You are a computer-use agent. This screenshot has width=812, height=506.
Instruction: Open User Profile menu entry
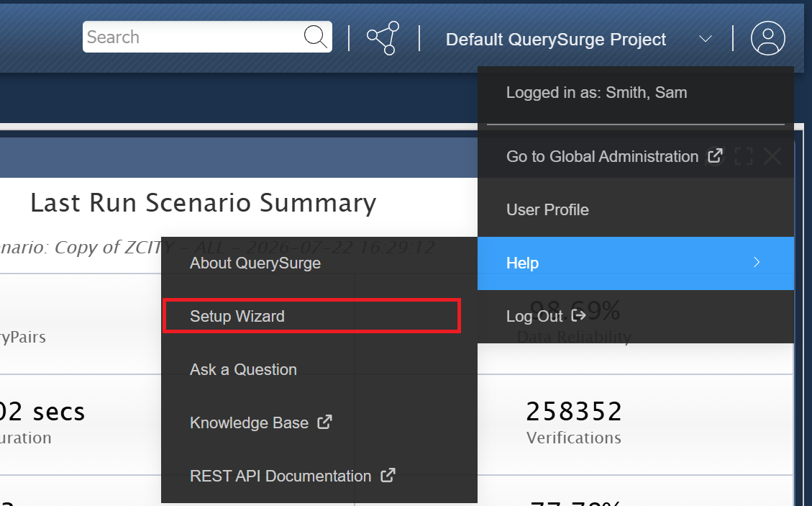(635, 209)
